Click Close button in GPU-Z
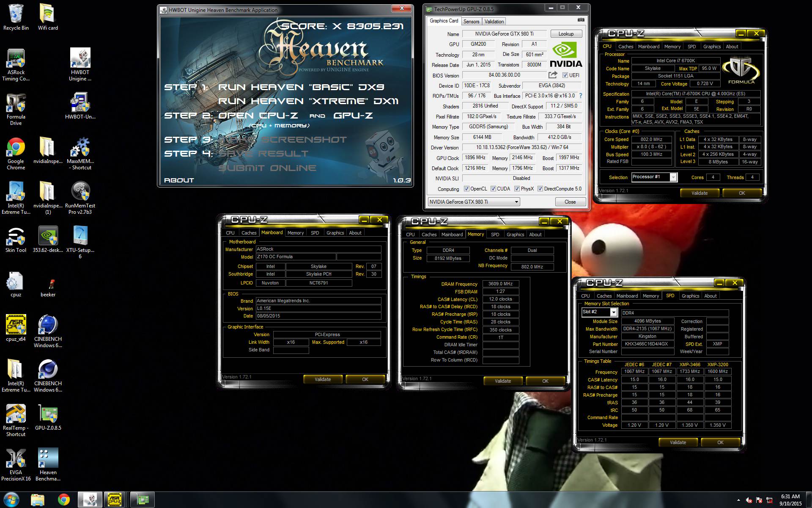 click(x=570, y=202)
